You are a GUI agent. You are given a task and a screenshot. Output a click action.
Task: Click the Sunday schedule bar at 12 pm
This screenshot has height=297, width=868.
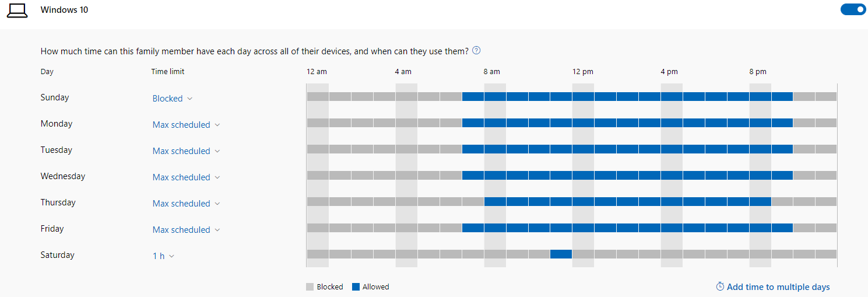pyautogui.click(x=583, y=96)
